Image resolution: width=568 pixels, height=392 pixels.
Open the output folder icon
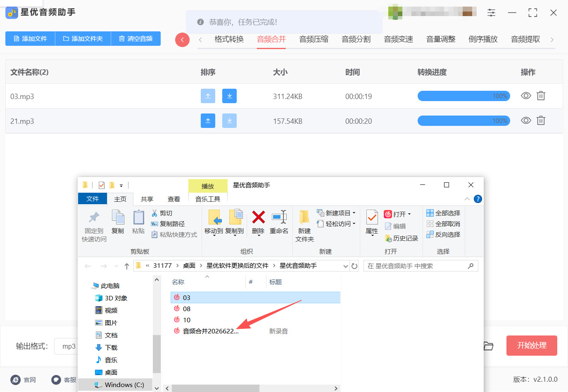click(x=488, y=346)
